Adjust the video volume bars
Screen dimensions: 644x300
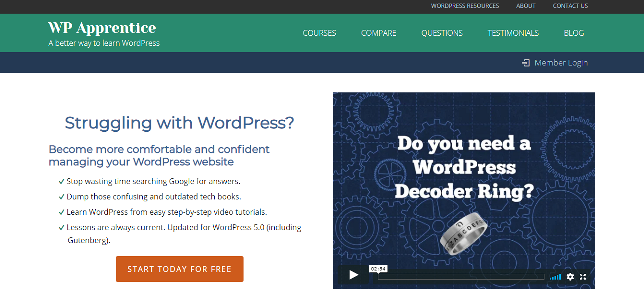pos(555,277)
